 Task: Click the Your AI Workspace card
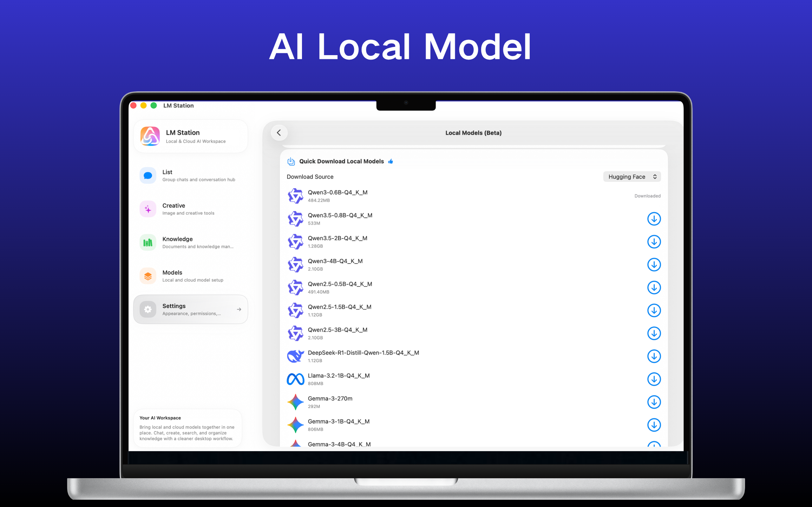click(188, 428)
